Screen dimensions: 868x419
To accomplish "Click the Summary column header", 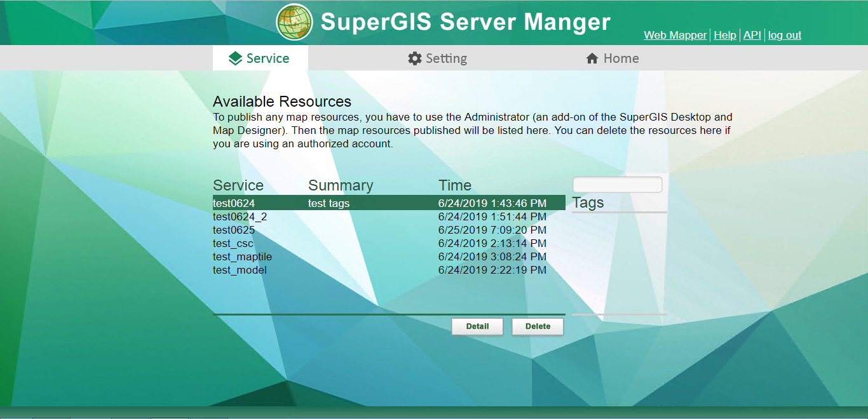I will 341,185.
